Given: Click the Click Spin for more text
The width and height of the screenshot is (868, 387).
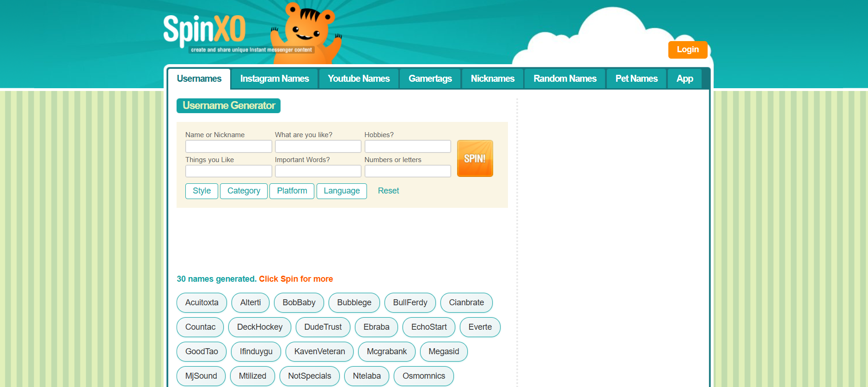Looking at the screenshot, I should 296,279.
